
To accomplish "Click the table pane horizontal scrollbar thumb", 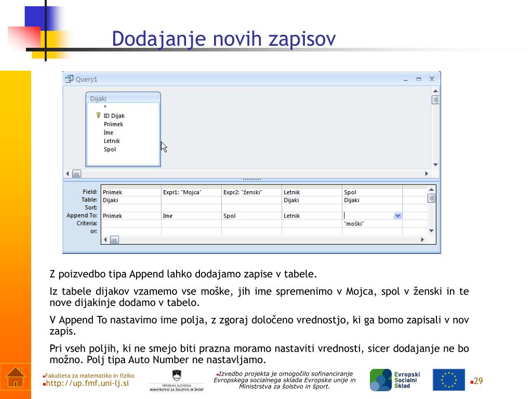I will pos(77,174).
